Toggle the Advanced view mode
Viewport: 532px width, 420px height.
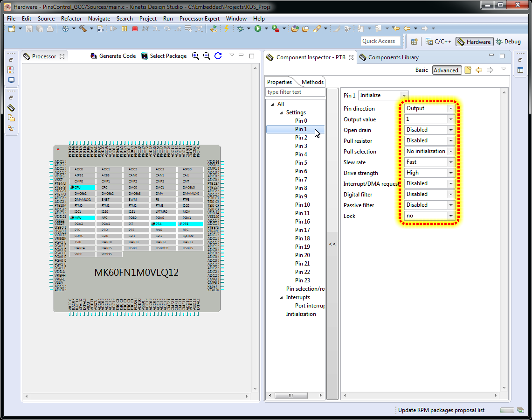point(446,70)
